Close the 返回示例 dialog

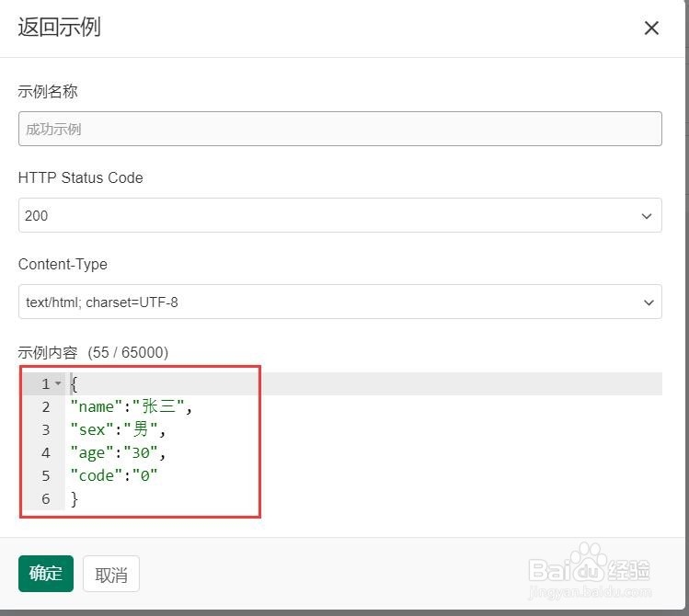coord(651,29)
